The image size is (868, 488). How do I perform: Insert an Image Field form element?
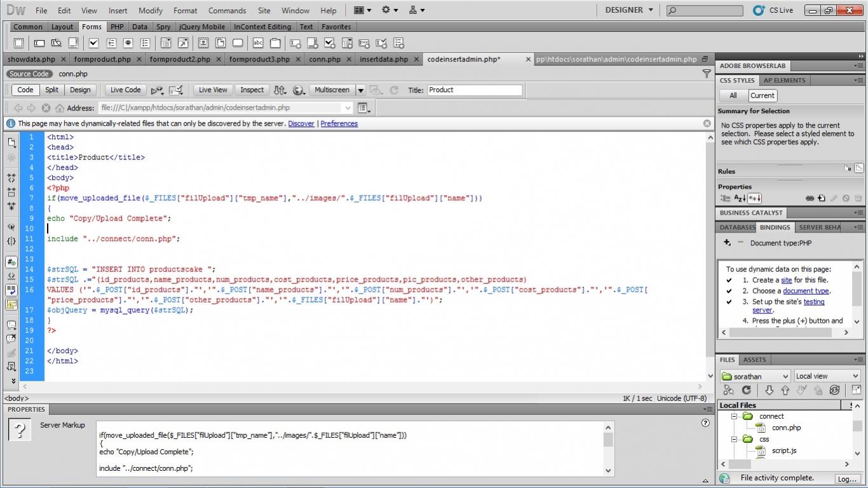[203, 43]
